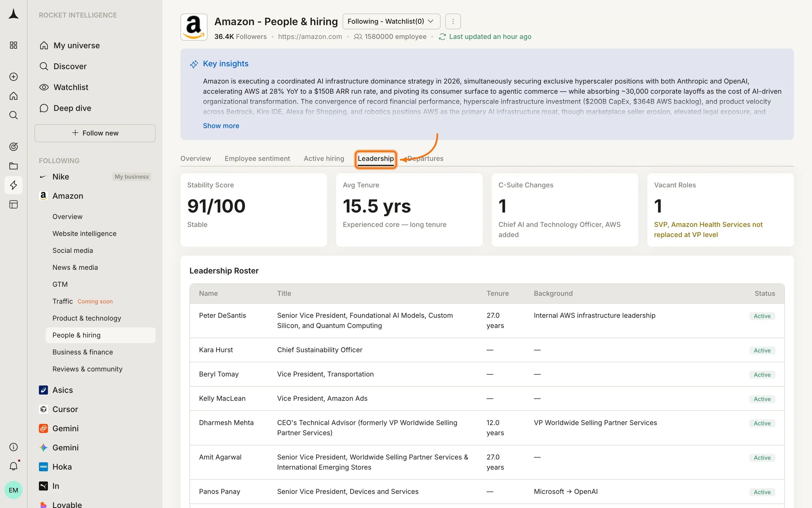The image size is (812, 508).
Task: Select the Leadership tab
Action: 376,159
